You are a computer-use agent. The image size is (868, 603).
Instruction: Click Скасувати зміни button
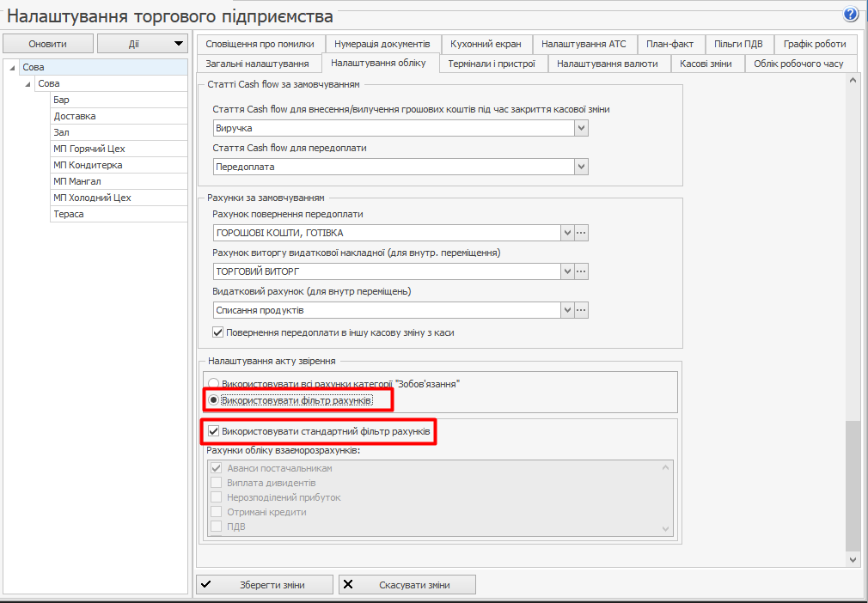(x=406, y=585)
